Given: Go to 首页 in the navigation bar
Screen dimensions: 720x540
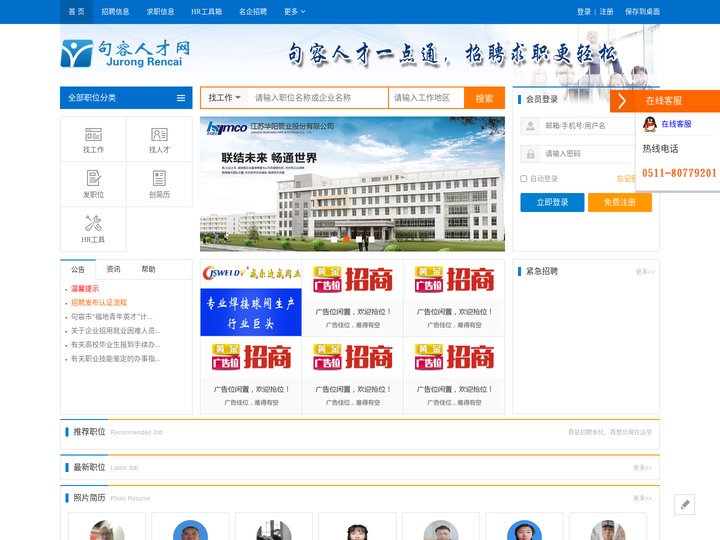Looking at the screenshot, I should click(76, 11).
